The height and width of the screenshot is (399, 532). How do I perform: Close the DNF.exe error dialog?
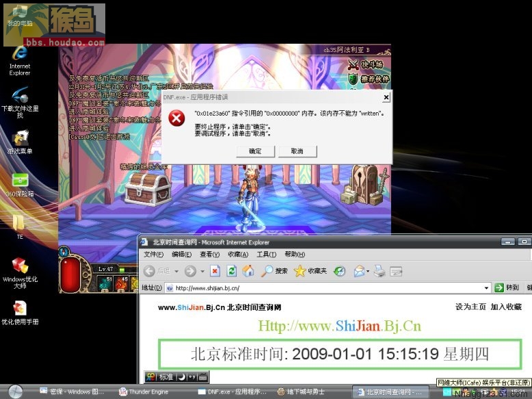386,97
